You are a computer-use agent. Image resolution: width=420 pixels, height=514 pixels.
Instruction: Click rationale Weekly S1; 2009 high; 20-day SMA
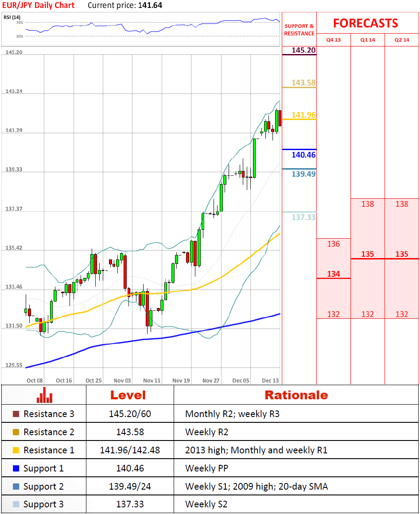257,486
